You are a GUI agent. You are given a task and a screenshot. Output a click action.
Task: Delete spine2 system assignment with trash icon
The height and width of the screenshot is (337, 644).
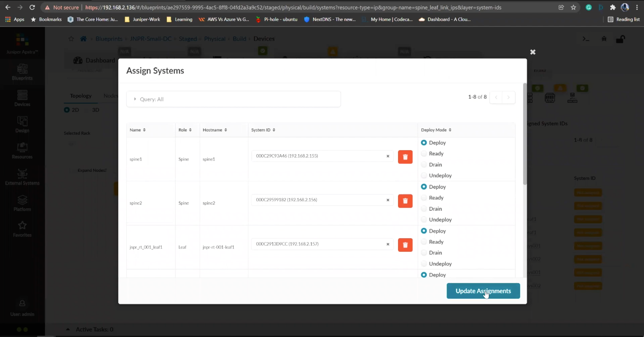tap(405, 201)
